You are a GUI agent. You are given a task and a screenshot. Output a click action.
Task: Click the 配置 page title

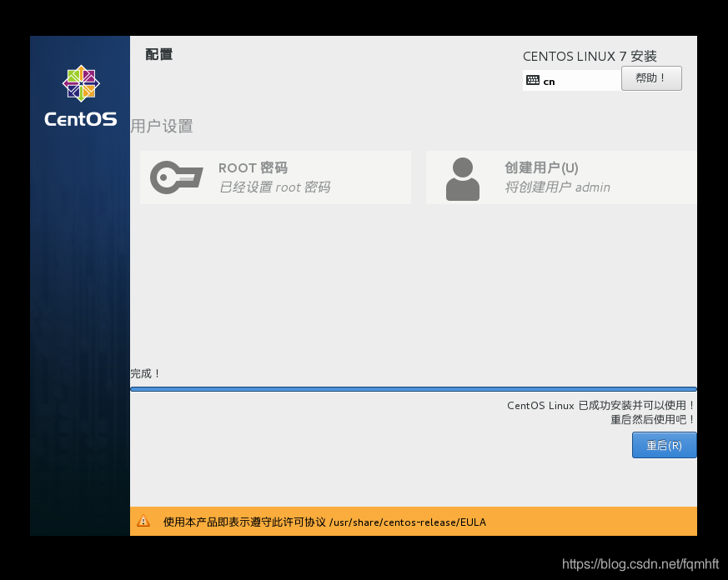(158, 54)
